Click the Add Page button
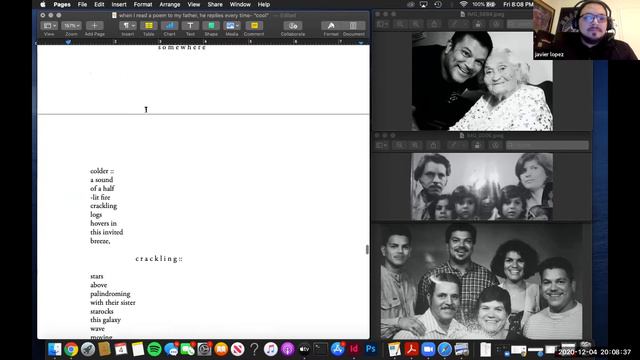This screenshot has width=640, height=360. [x=94, y=26]
